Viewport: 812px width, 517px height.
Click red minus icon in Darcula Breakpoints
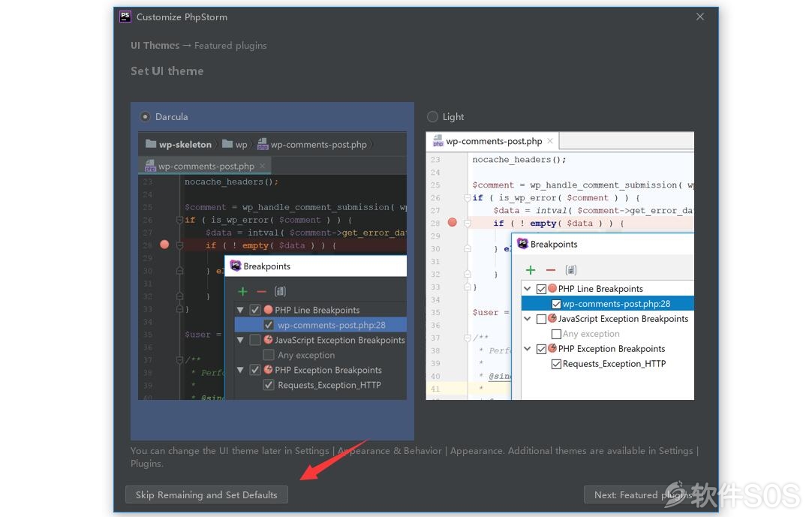click(x=261, y=291)
